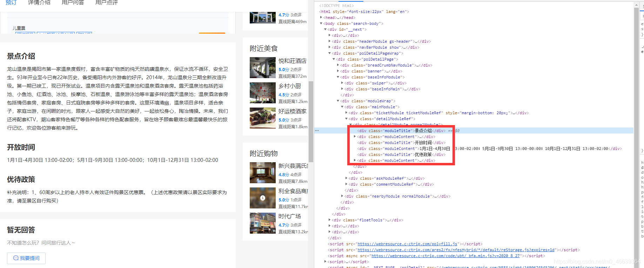
Task: Click the 附近购物 section heading
Action: click(x=264, y=153)
